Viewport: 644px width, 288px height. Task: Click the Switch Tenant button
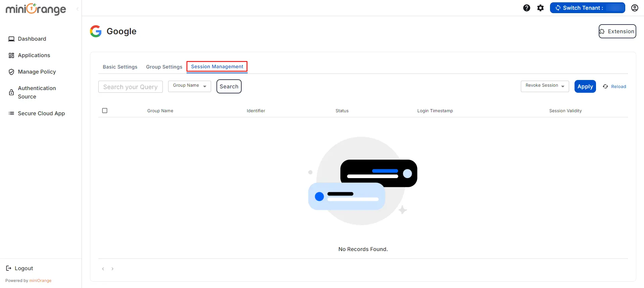[x=587, y=8]
